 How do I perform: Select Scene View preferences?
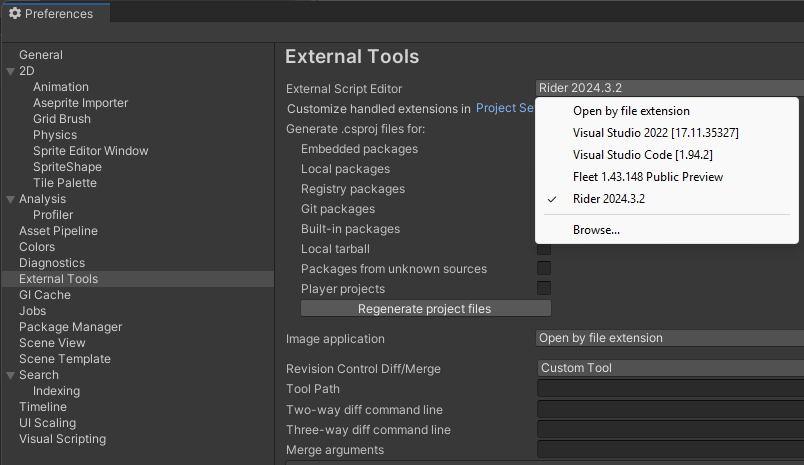pyautogui.click(x=52, y=342)
